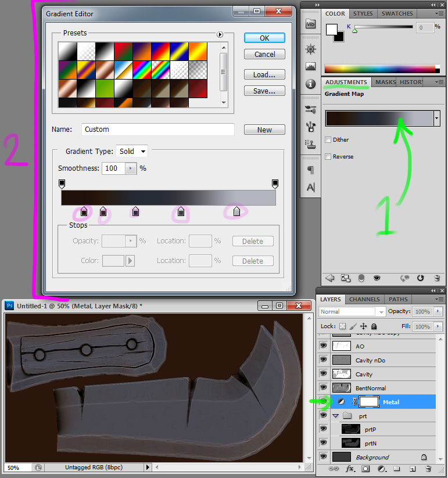The height and width of the screenshot is (478, 448).
Task: Delete layer with Layers panel trash
Action: coord(428,469)
